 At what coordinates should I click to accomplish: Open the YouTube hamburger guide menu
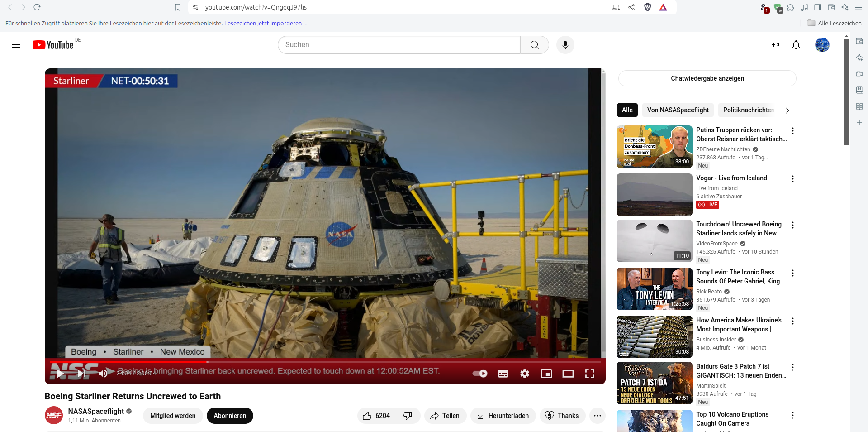pos(16,44)
